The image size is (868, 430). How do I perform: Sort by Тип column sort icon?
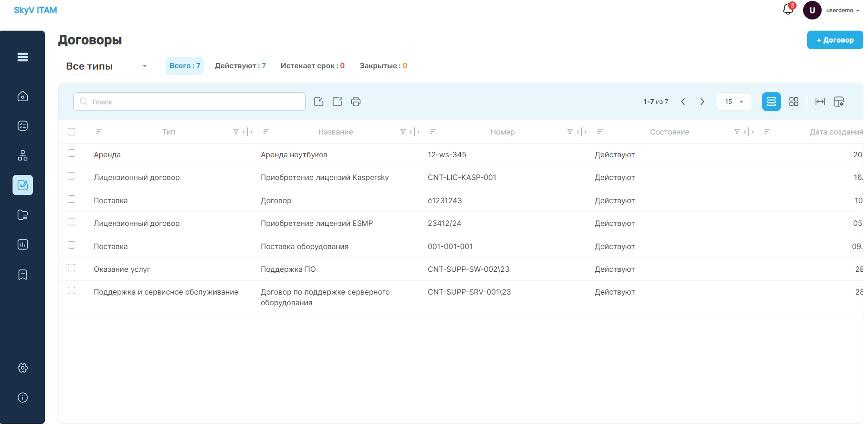point(99,132)
